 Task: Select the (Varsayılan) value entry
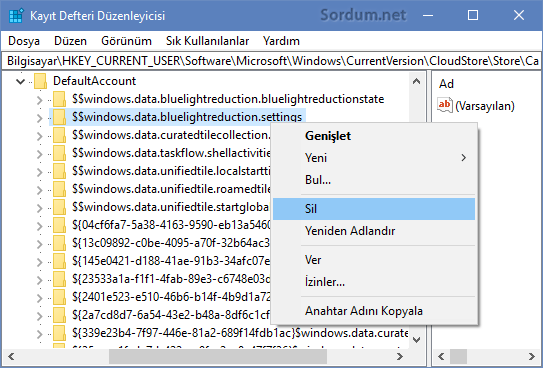484,106
